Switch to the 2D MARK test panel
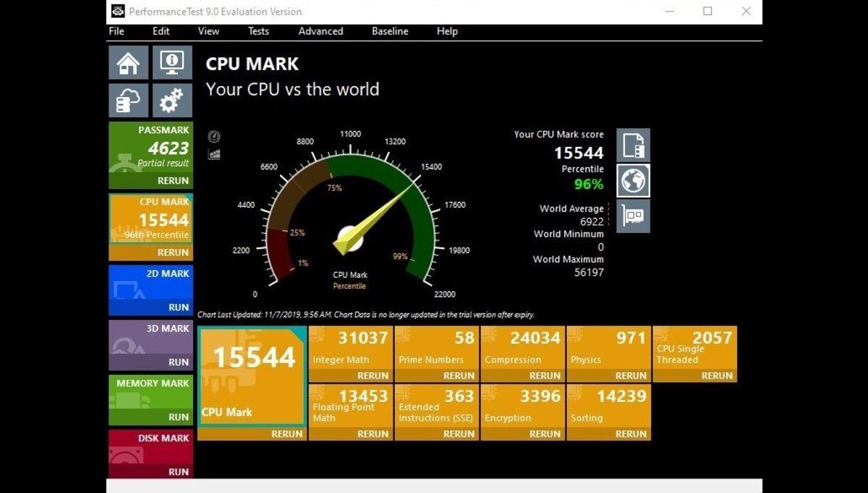The height and width of the screenshot is (493, 868). click(x=150, y=290)
